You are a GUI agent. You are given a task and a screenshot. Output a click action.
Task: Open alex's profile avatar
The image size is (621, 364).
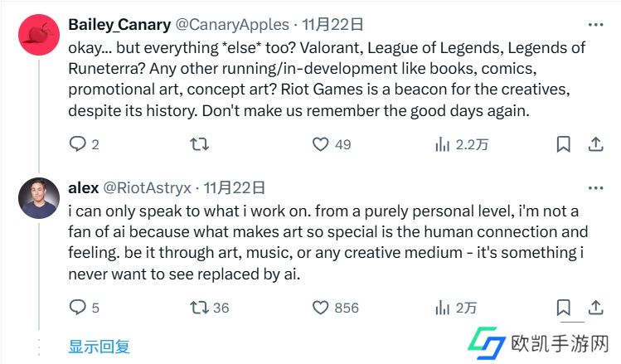(x=39, y=197)
